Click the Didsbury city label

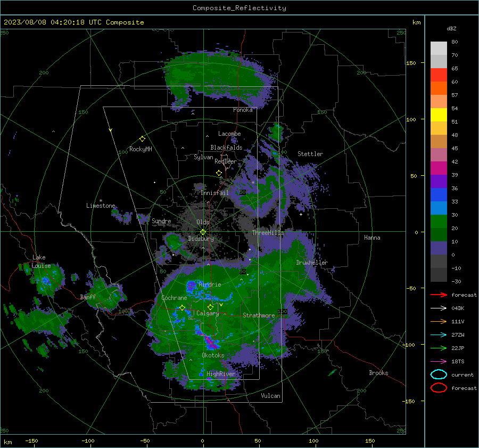tap(201, 239)
